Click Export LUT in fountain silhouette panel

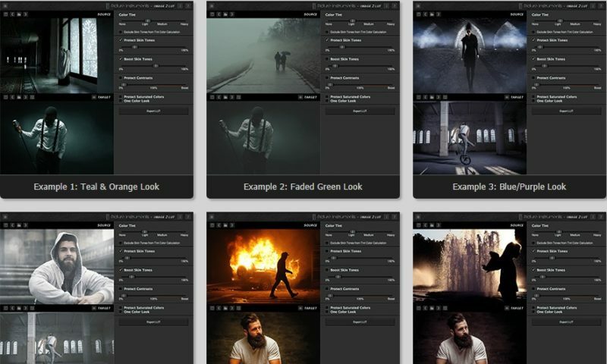tap(566, 322)
